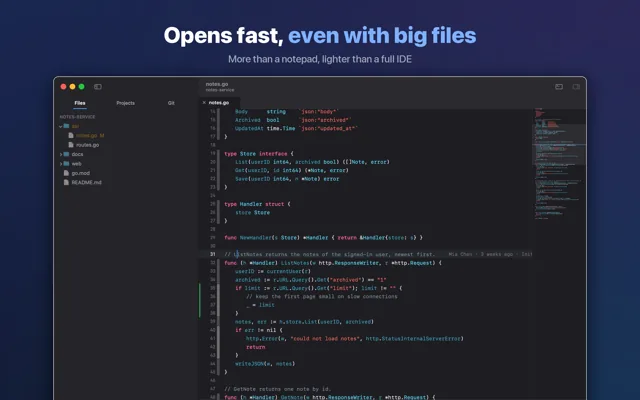Click the 'UpdatedAt time.Time' field line
This screenshot has height=400, width=640.
click(x=296, y=129)
